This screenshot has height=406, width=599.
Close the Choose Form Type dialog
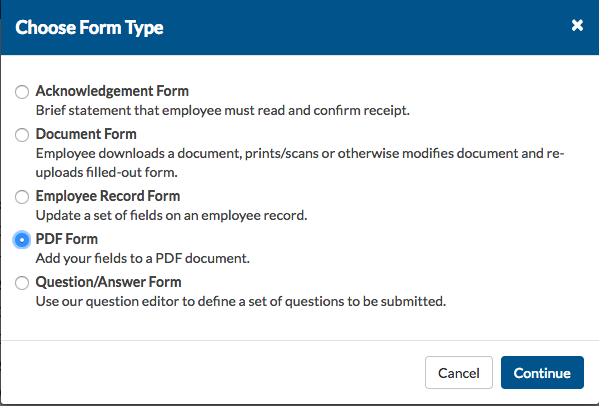pyautogui.click(x=577, y=26)
